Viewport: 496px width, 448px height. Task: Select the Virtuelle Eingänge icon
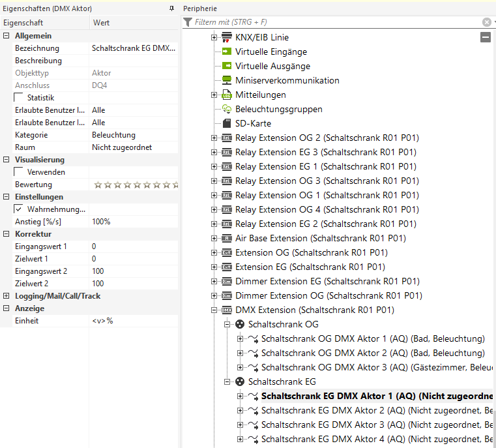(227, 52)
